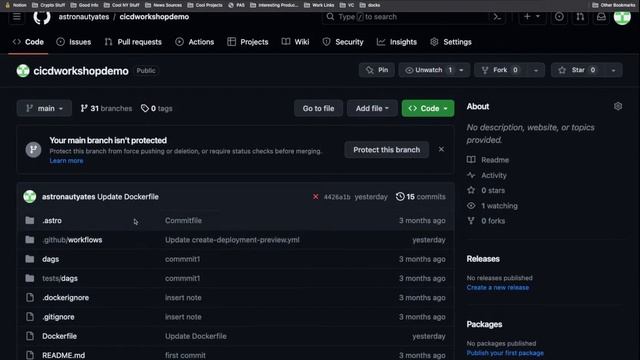
Task: Go to astronautyates owner link
Action: (84, 17)
